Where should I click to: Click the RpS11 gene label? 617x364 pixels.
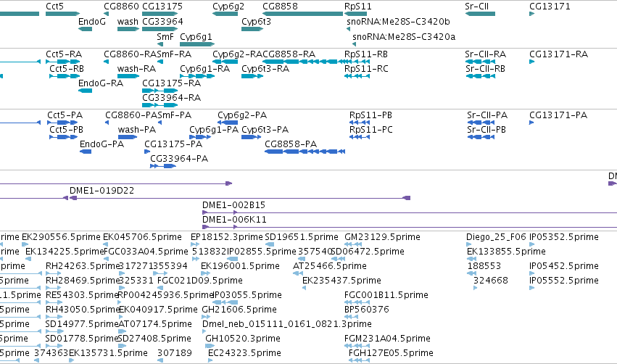coord(357,7)
